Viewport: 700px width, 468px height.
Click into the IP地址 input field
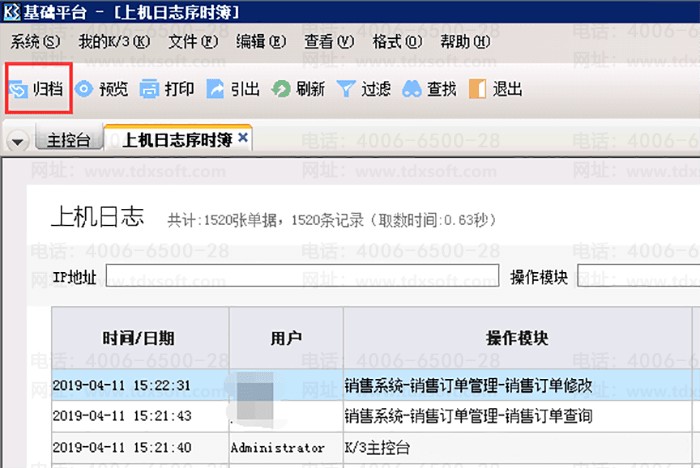pos(301,277)
